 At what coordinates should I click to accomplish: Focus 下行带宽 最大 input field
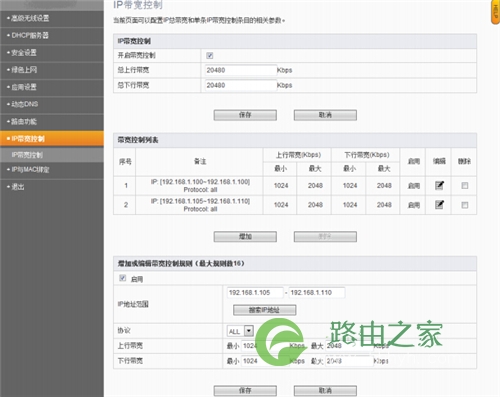(x=349, y=361)
